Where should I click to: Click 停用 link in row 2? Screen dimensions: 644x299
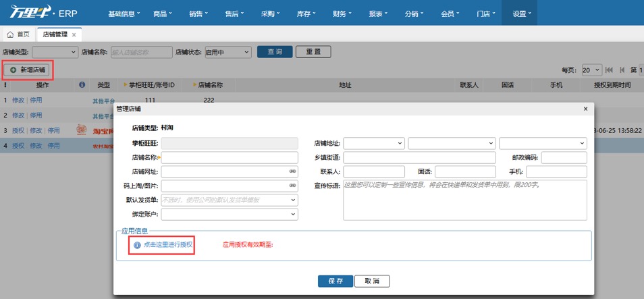pyautogui.click(x=36, y=115)
